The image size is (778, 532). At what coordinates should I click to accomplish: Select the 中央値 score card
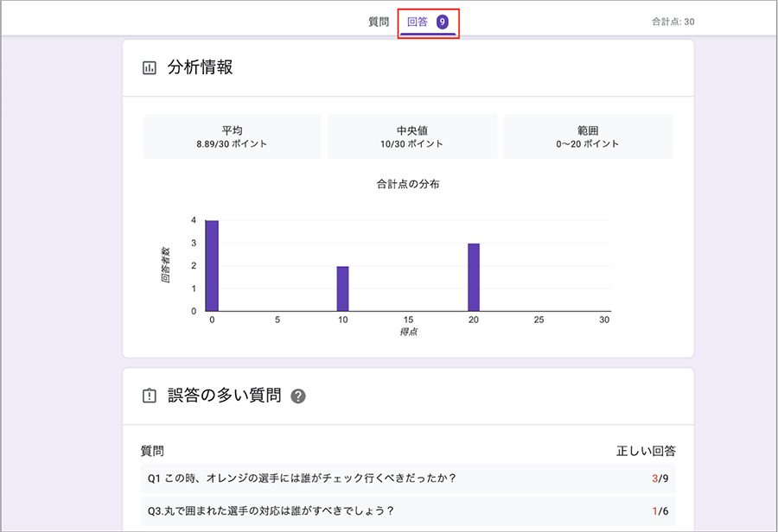[411, 136]
